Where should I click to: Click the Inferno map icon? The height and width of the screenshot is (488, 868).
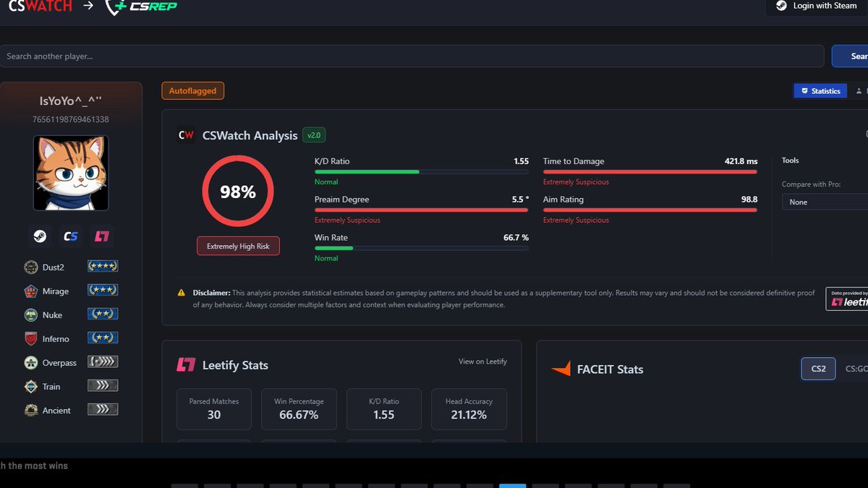pyautogui.click(x=30, y=338)
